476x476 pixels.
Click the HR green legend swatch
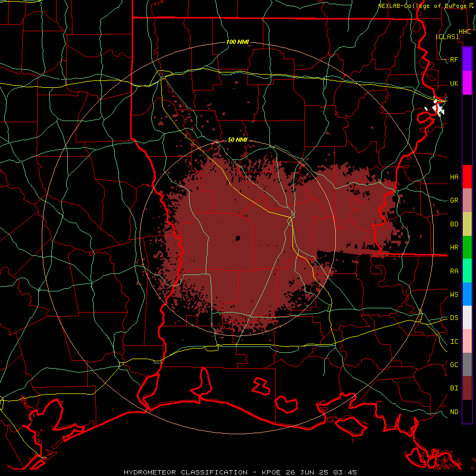[x=467, y=248]
